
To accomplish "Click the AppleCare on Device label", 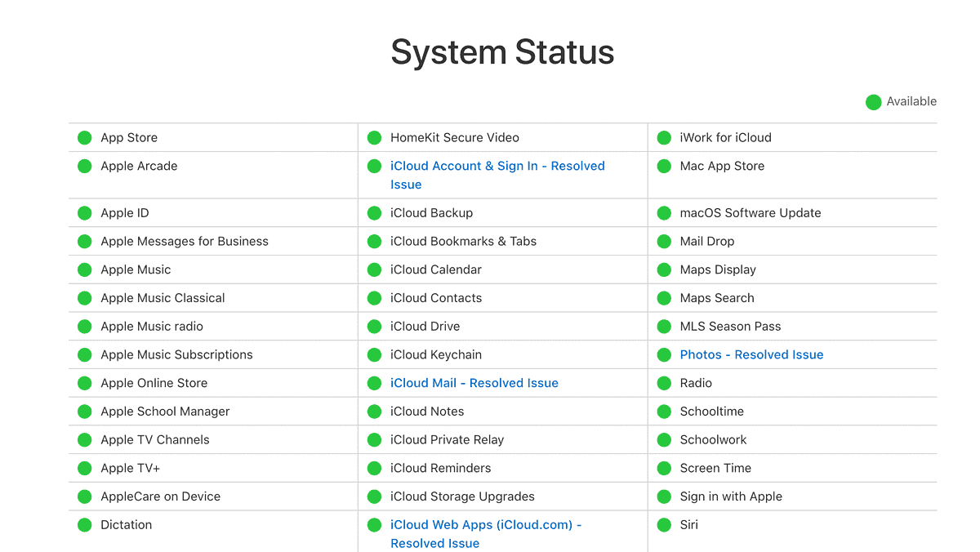I will [x=159, y=496].
